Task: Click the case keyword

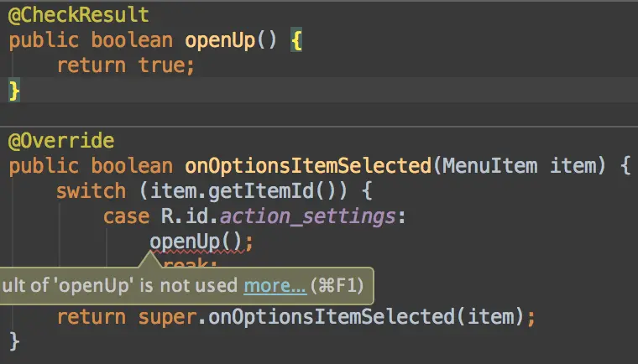Action: pos(126,216)
